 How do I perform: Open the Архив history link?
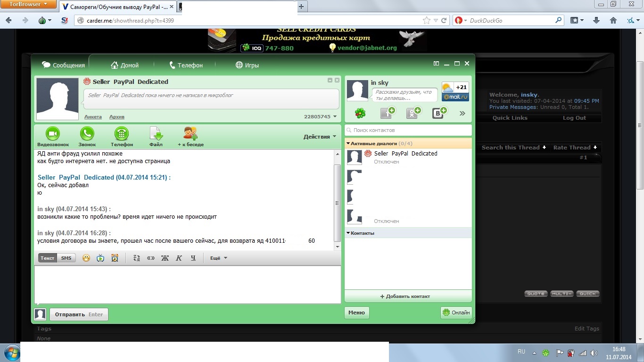tap(117, 116)
